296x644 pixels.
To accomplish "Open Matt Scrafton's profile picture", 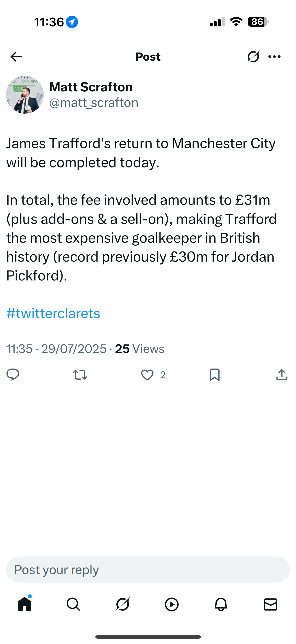I will 25,95.
